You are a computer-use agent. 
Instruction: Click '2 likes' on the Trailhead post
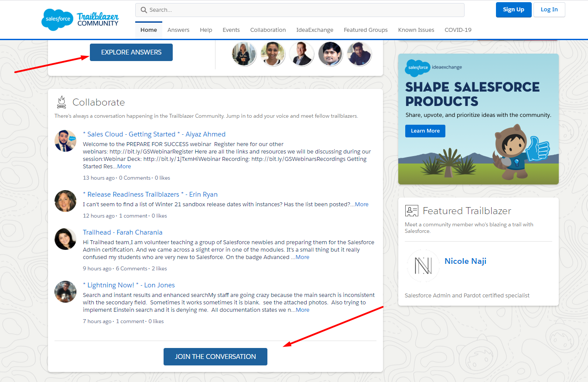pyautogui.click(x=159, y=269)
